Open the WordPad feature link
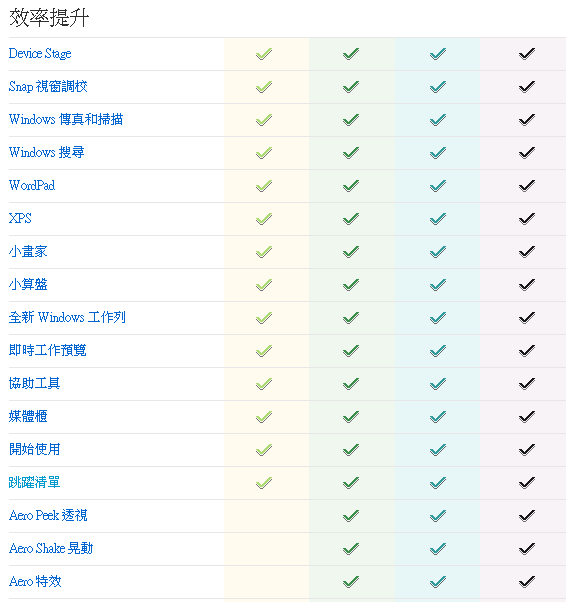This screenshot has height=602, width=571. pos(32,185)
